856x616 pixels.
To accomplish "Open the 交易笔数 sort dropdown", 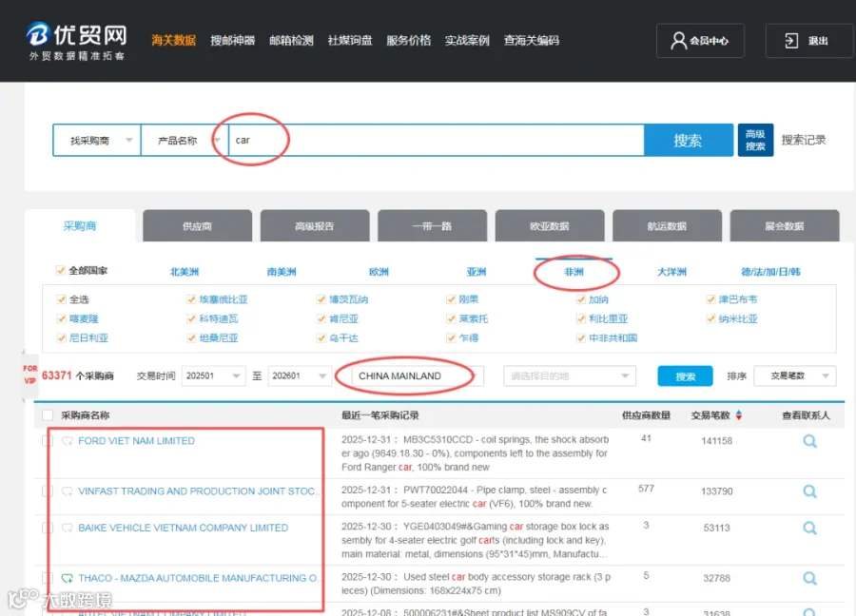I will (x=795, y=375).
